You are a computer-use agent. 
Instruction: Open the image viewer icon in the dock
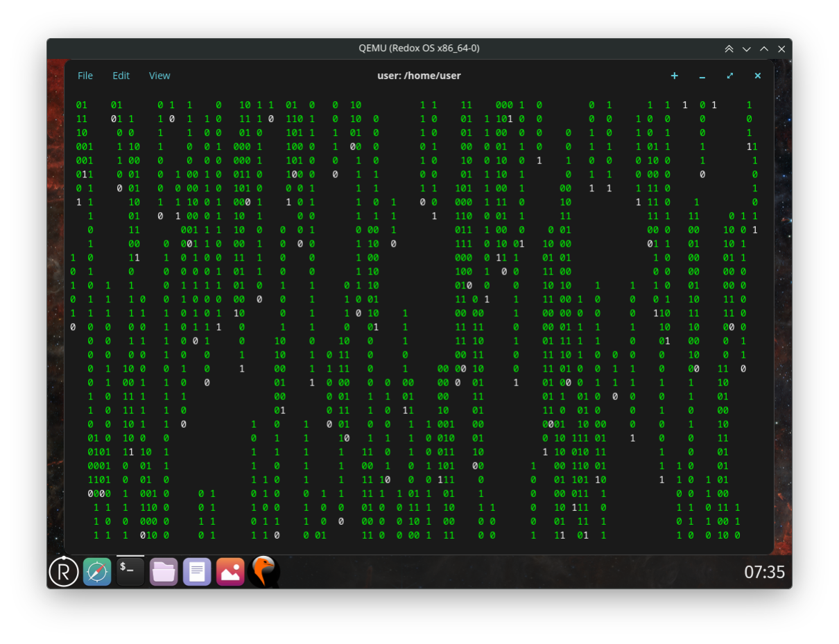click(230, 572)
